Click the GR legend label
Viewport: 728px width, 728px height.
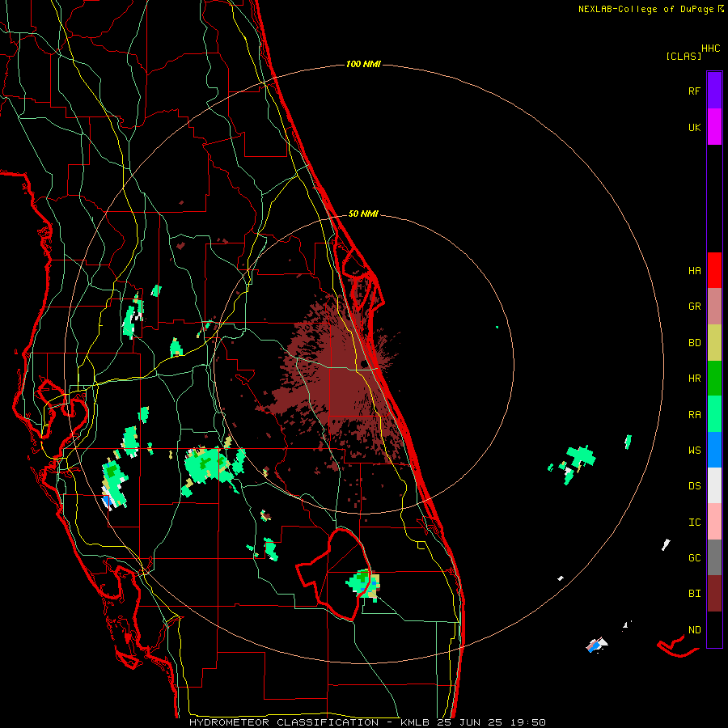click(x=694, y=307)
